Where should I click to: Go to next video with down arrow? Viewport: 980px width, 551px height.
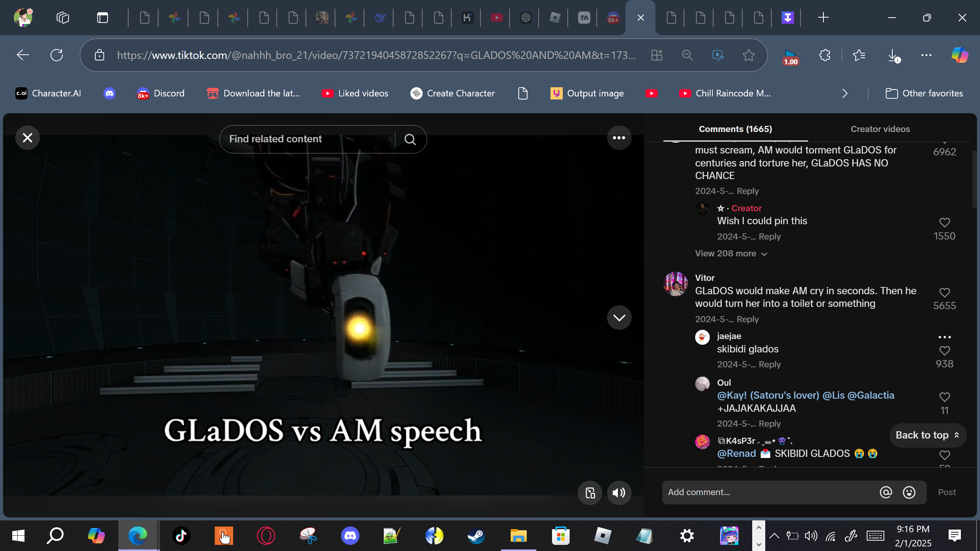(619, 318)
